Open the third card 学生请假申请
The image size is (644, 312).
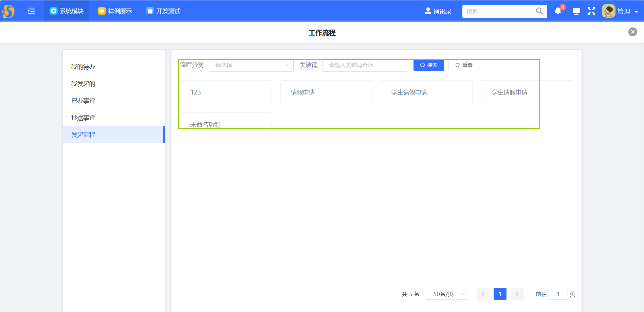[x=427, y=92]
